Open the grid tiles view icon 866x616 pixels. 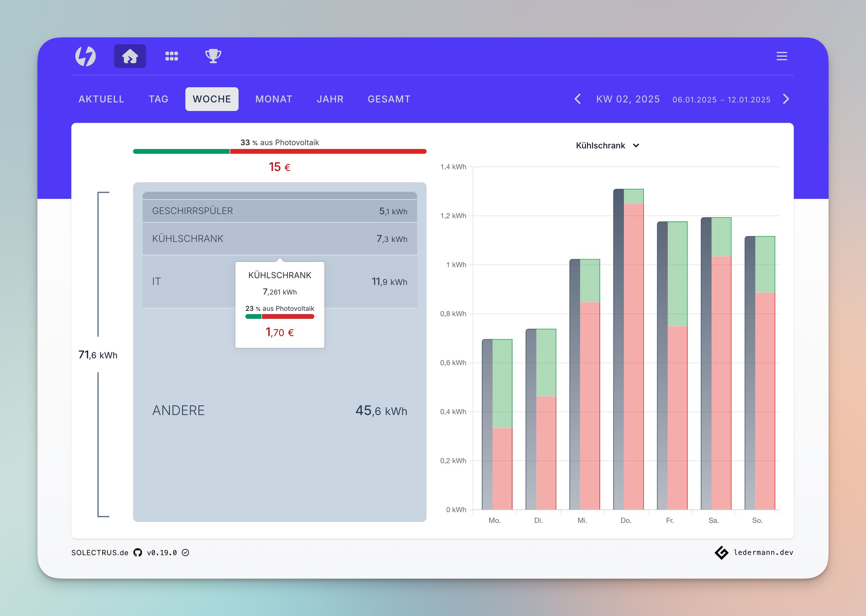pyautogui.click(x=172, y=56)
